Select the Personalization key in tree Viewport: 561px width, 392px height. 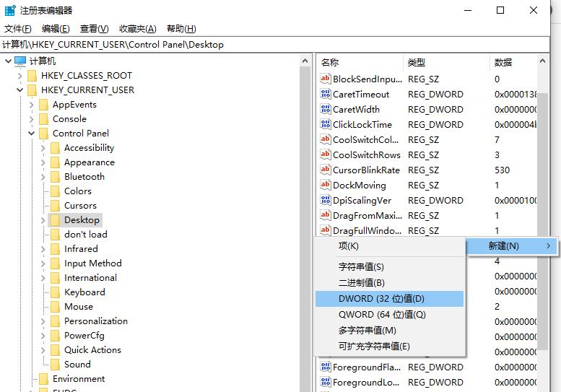click(x=95, y=321)
